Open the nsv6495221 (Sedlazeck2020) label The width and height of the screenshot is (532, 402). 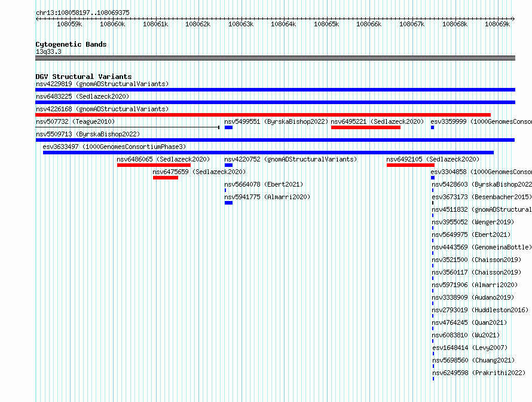tap(377, 121)
